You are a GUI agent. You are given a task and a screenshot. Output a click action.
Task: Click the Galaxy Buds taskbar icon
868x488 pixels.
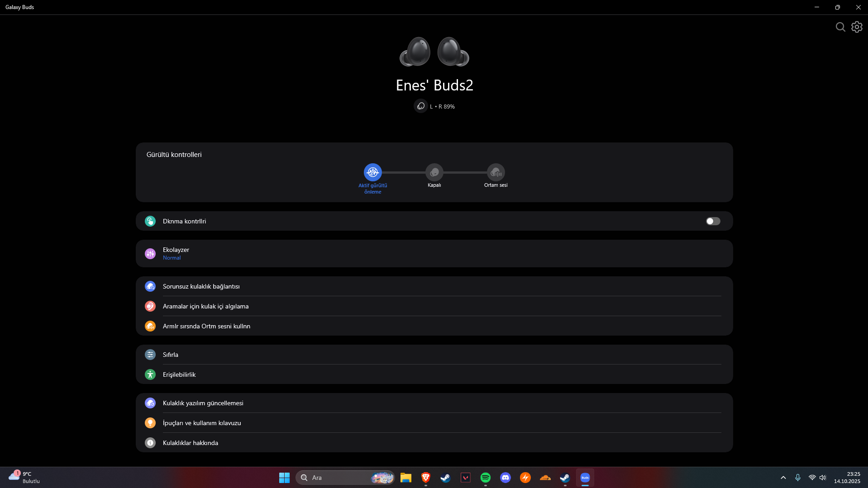coord(585,478)
